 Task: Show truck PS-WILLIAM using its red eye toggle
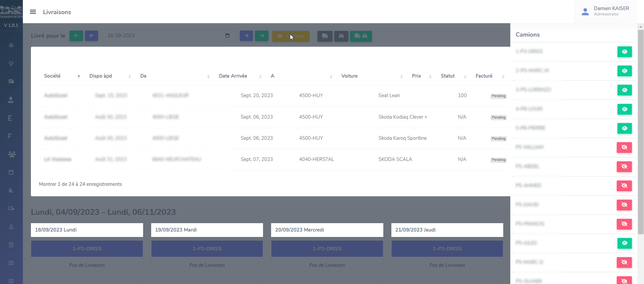click(624, 148)
